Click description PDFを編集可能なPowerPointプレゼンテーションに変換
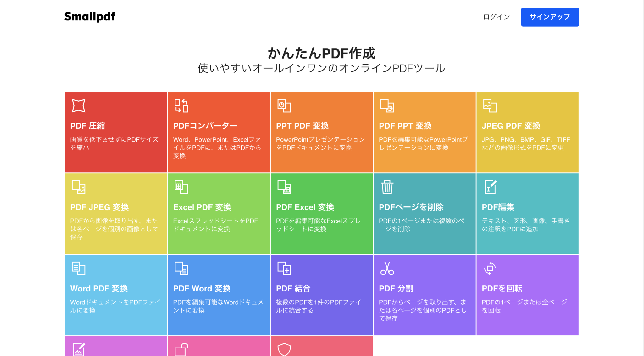This screenshot has width=644, height=356. pos(423,144)
